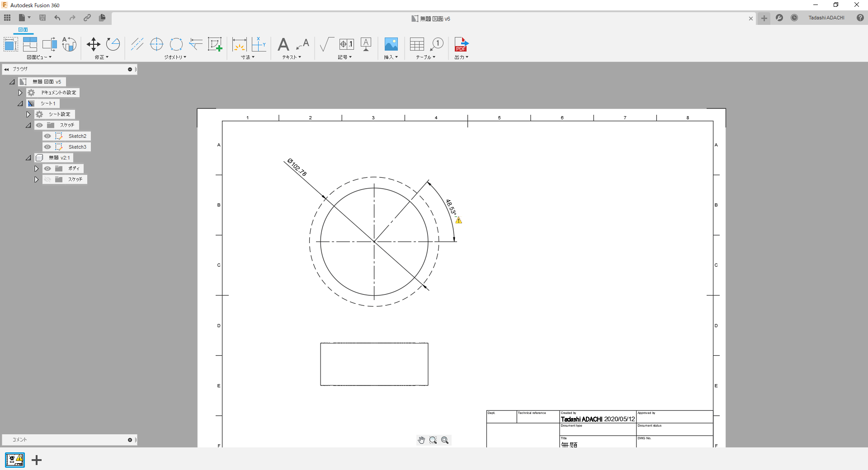The width and height of the screenshot is (868, 470).
Task: Toggle visibility of Sketch3
Action: [x=47, y=147]
